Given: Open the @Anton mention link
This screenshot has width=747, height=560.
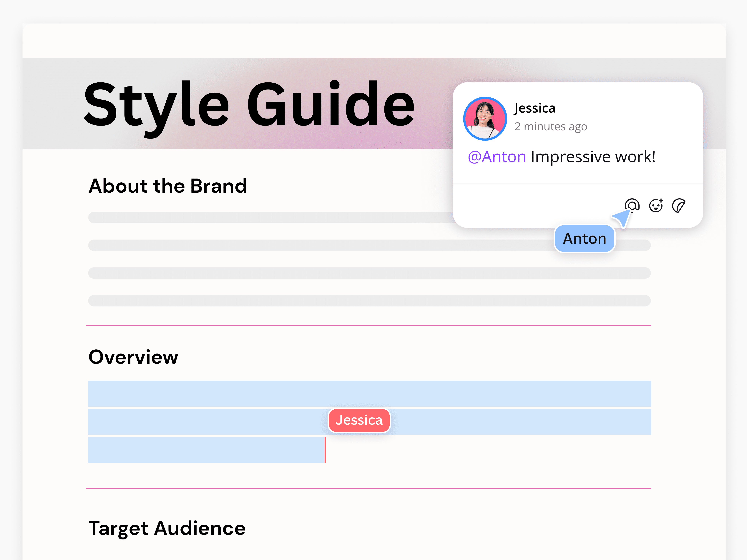Looking at the screenshot, I should pyautogui.click(x=496, y=156).
